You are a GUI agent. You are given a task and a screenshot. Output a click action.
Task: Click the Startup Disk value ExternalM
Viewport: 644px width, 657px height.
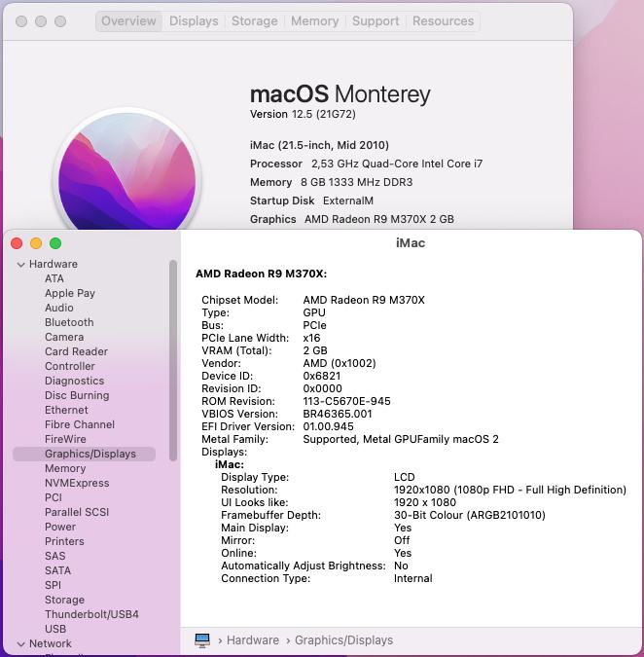(x=348, y=201)
